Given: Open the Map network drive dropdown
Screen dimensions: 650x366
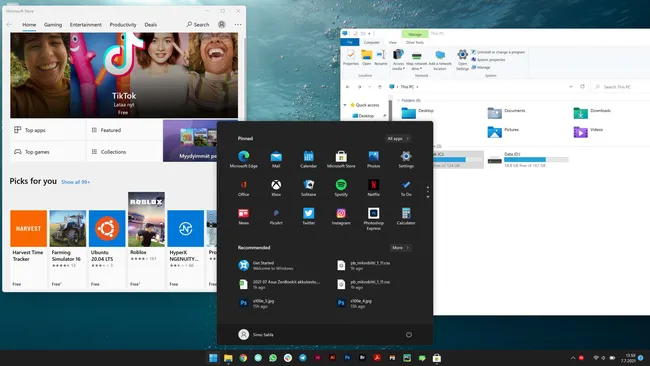Looking at the screenshot, I should 417,60.
